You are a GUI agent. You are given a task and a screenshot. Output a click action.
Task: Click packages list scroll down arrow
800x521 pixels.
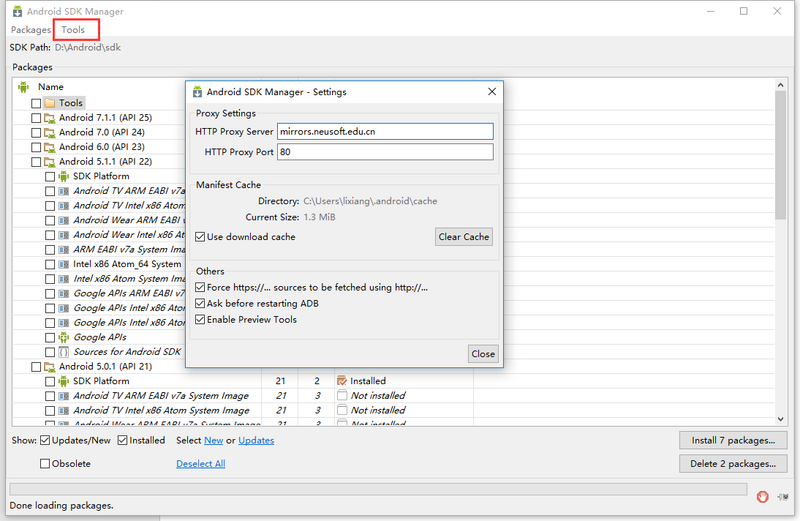pos(781,419)
